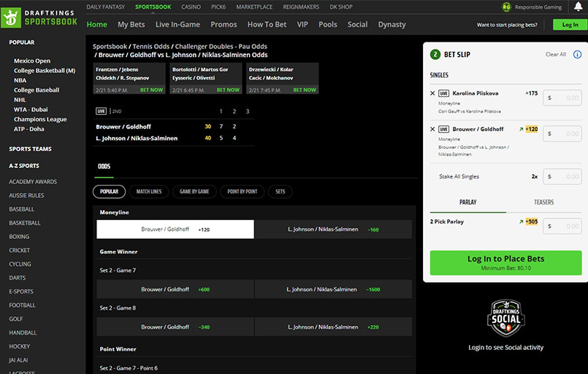Open E-Sports in A-Z Sports
588x374 pixels.
point(21,291)
